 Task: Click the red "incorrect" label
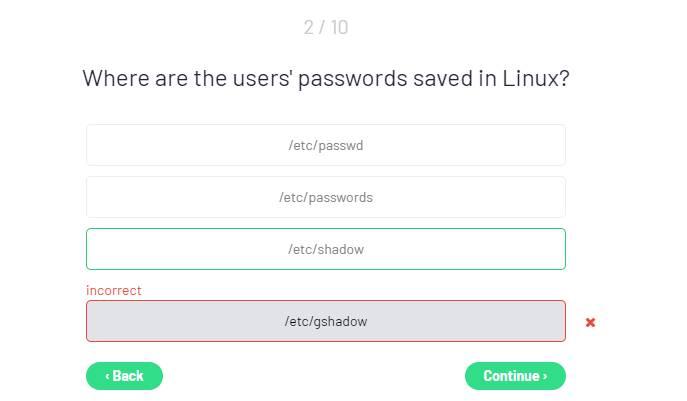click(x=114, y=290)
